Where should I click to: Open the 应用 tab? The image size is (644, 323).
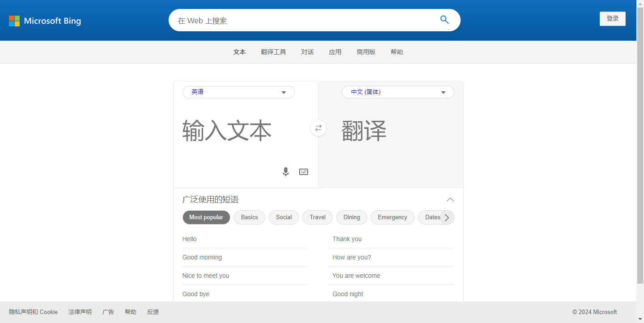click(335, 52)
